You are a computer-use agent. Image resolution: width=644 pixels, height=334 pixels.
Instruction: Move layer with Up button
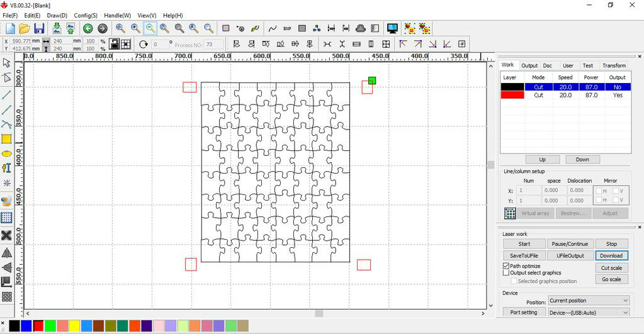coord(543,160)
